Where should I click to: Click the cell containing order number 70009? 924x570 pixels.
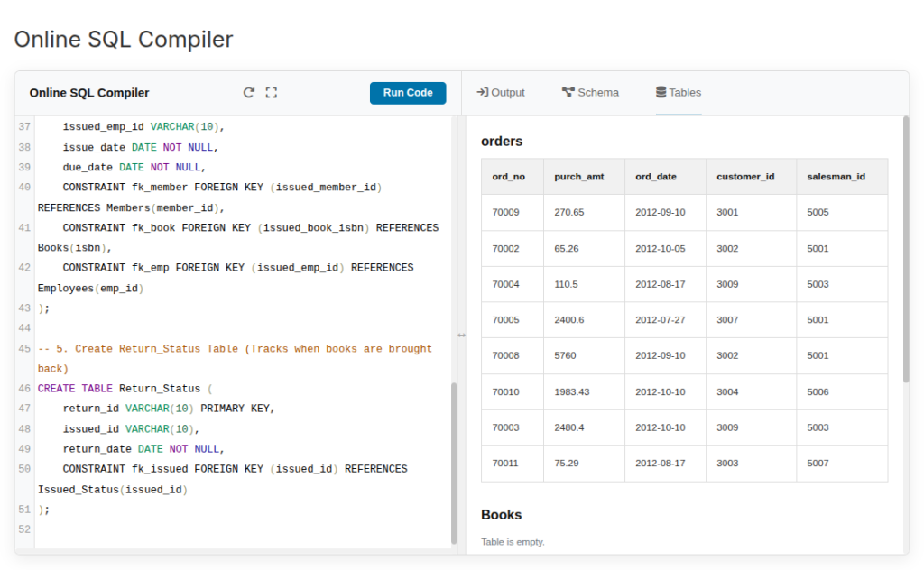pyautogui.click(x=506, y=213)
